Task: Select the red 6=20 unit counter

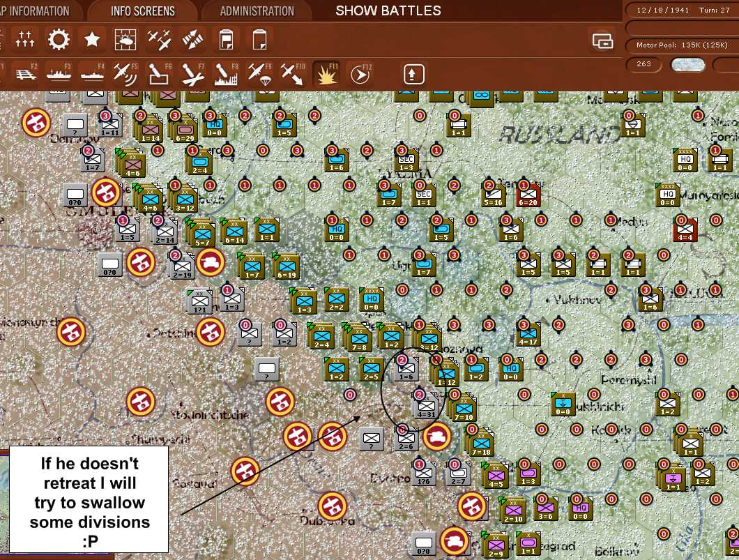Action: (x=528, y=196)
